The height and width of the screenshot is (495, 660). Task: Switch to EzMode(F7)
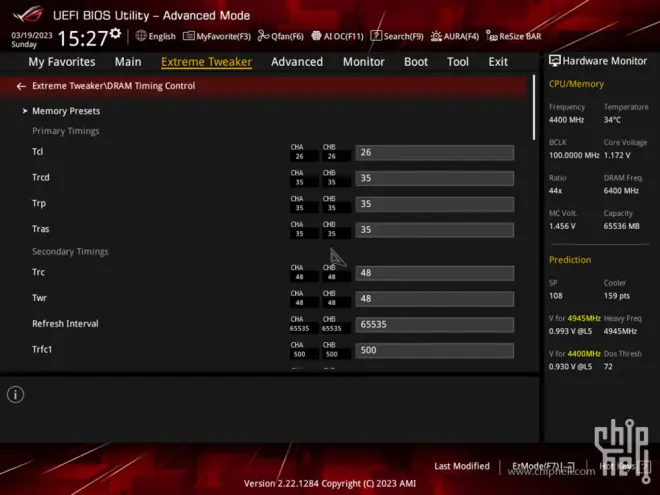pyautogui.click(x=543, y=466)
